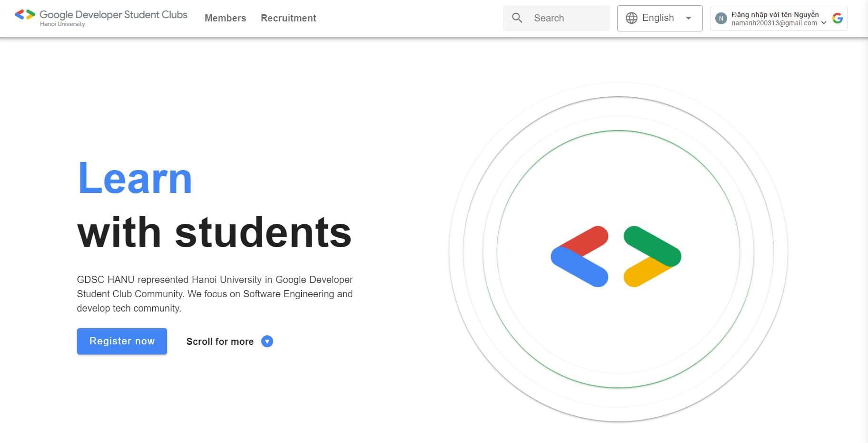The width and height of the screenshot is (868, 443).
Task: Expand the English language dropdown
Action: click(x=660, y=18)
